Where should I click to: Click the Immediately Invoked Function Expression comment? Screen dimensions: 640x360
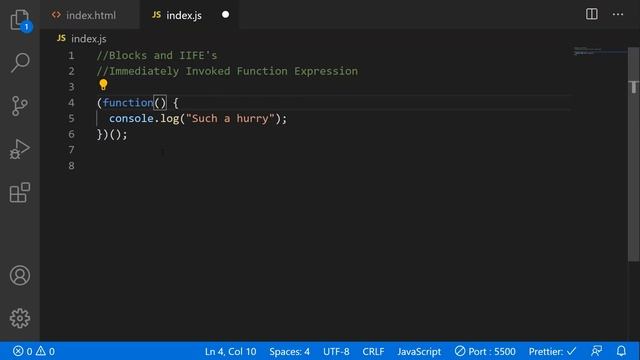[227, 71]
